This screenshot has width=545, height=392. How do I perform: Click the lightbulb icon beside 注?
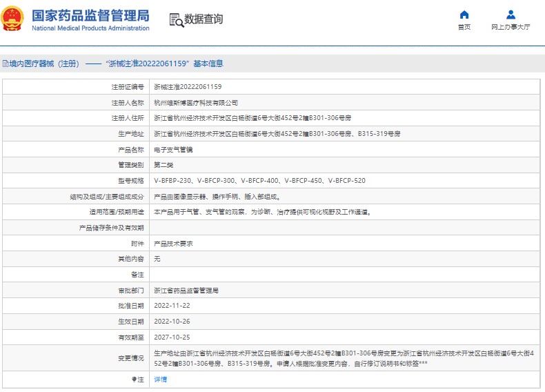134,380
